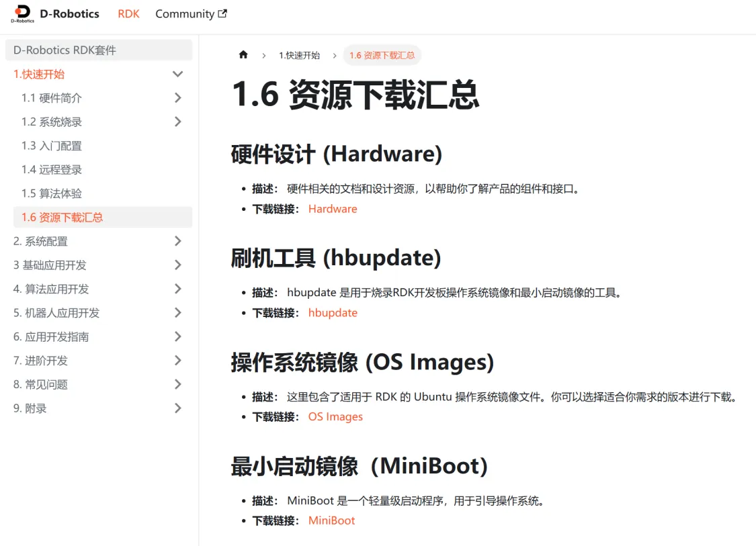Expand the 3 基础应用开发 chevron
This screenshot has width=756, height=546.
click(178, 265)
